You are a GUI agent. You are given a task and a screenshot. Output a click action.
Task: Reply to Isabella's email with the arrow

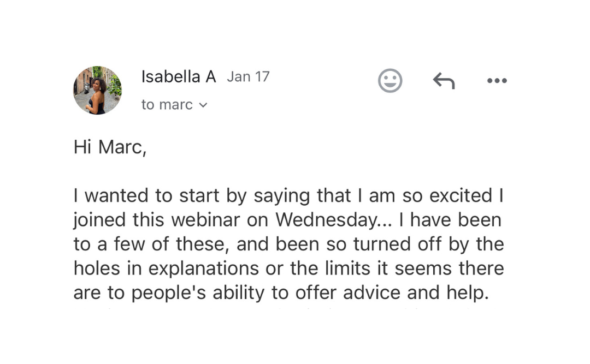point(444,80)
